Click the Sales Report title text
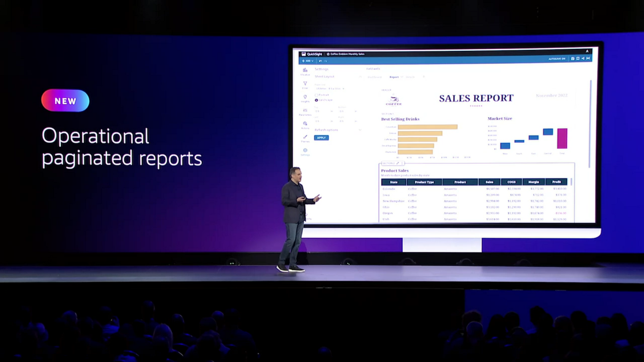644x362 pixels. pyautogui.click(x=476, y=98)
